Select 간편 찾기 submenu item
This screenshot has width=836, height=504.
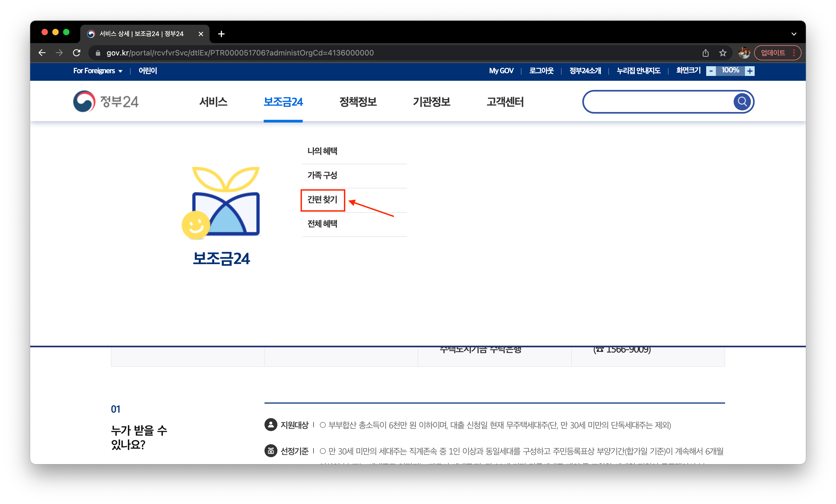322,200
